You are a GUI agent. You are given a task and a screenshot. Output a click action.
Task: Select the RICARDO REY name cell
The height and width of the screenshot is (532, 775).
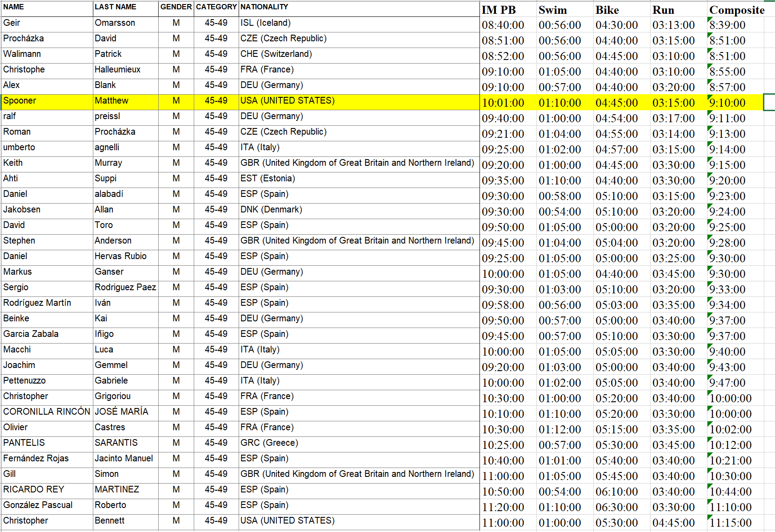tap(47, 491)
